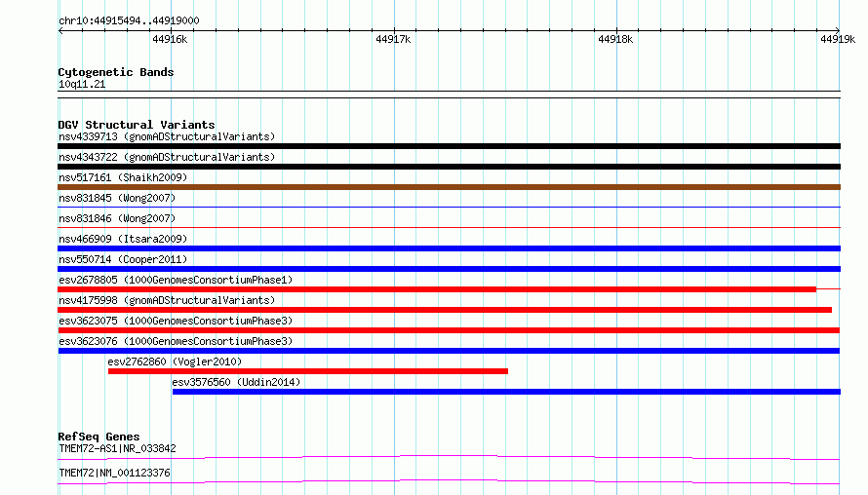Click the Cytogenetic Bands track title
The height and width of the screenshot is (495, 868).
[x=116, y=72]
